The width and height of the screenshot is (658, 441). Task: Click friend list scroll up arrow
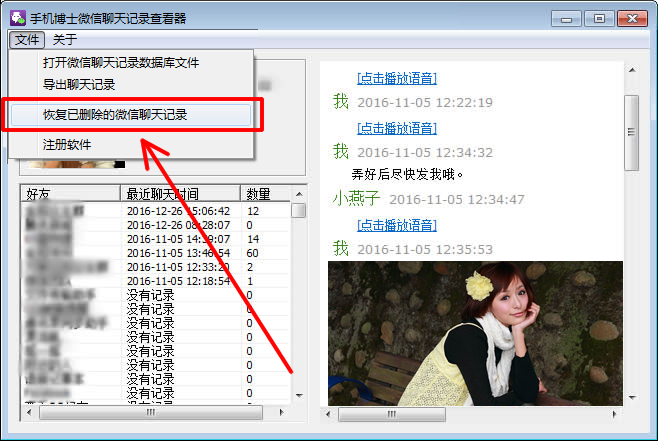(299, 194)
